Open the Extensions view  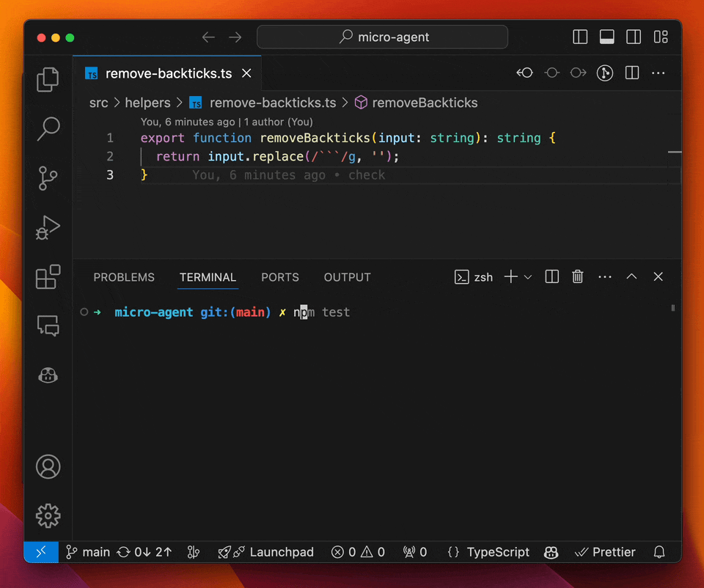tap(47, 276)
